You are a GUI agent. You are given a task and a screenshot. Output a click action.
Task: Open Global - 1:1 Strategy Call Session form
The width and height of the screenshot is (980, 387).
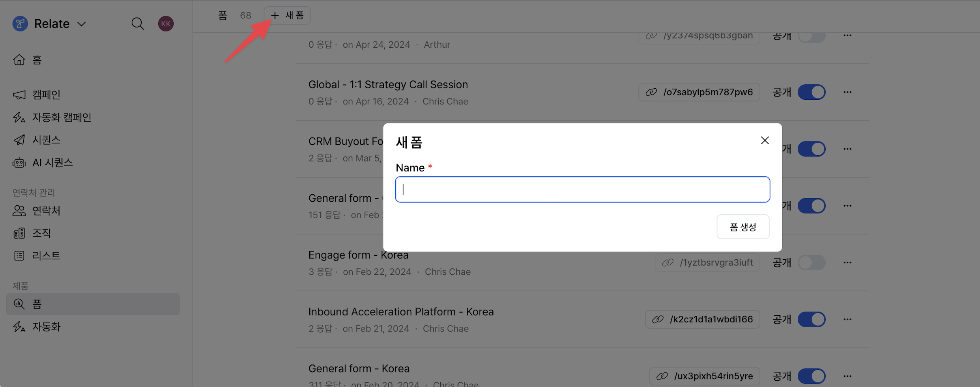coord(388,85)
